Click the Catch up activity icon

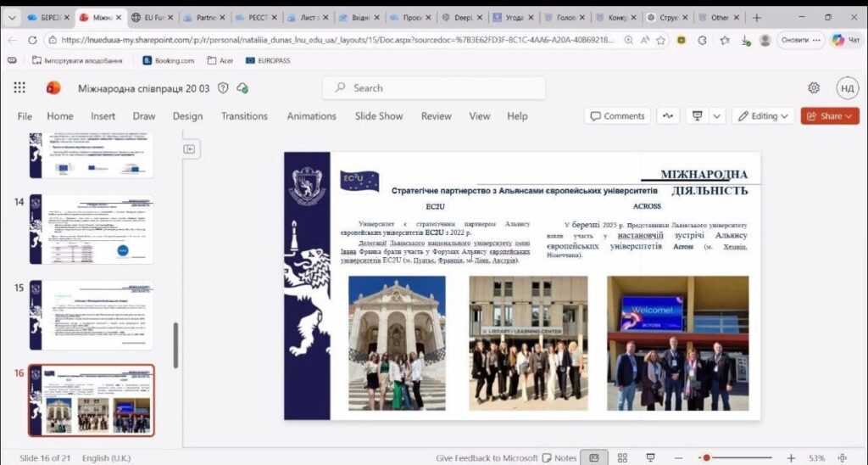tap(668, 116)
